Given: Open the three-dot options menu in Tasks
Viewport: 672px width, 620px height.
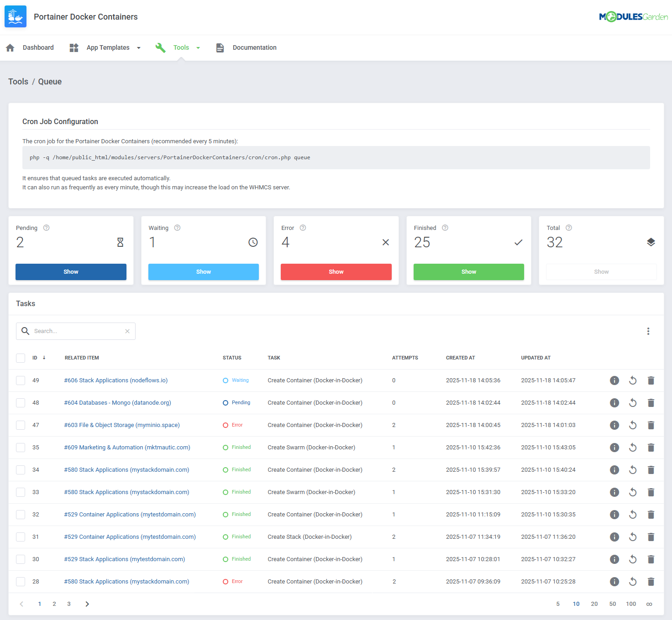Looking at the screenshot, I should [x=648, y=331].
